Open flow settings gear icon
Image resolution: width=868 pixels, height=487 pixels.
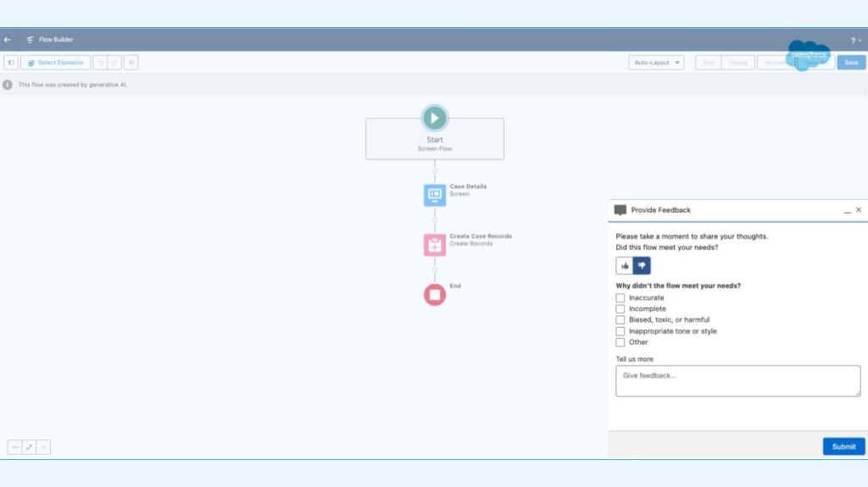tap(131, 63)
